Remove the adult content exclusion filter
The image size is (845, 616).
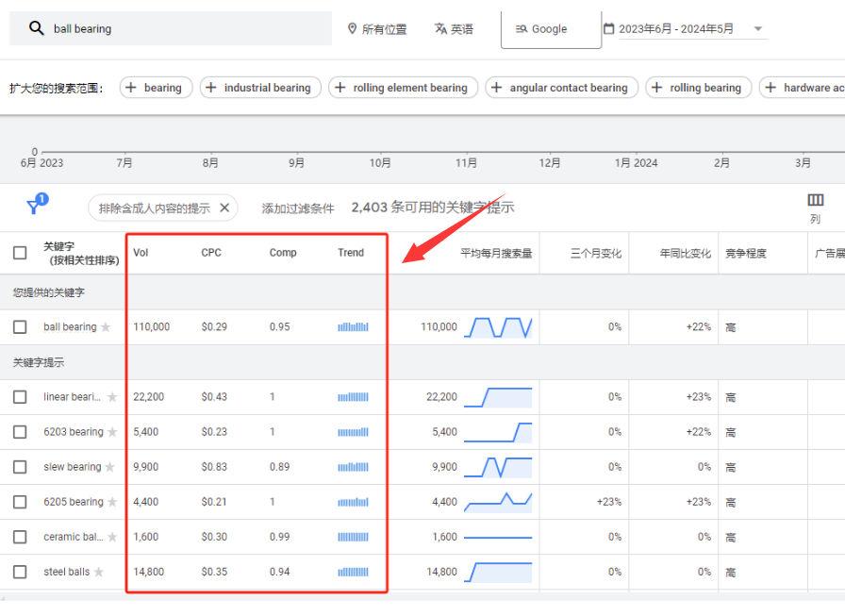tap(224, 208)
